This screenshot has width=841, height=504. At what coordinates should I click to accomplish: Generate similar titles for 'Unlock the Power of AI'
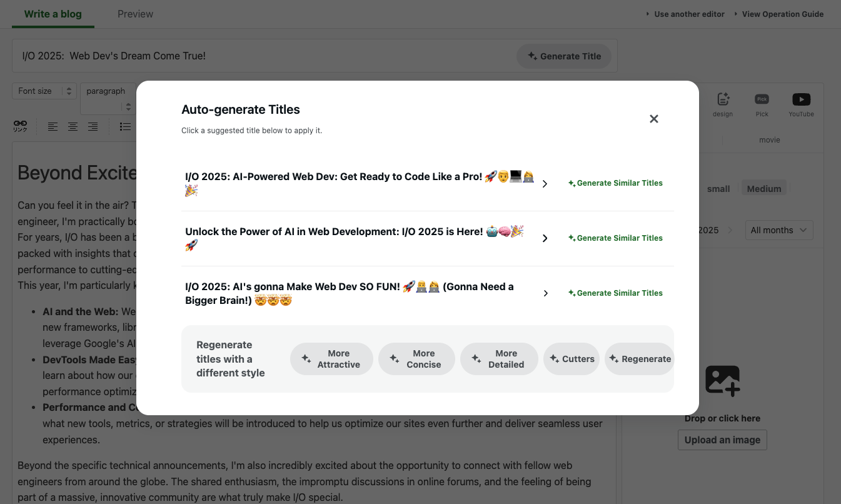pyautogui.click(x=615, y=238)
